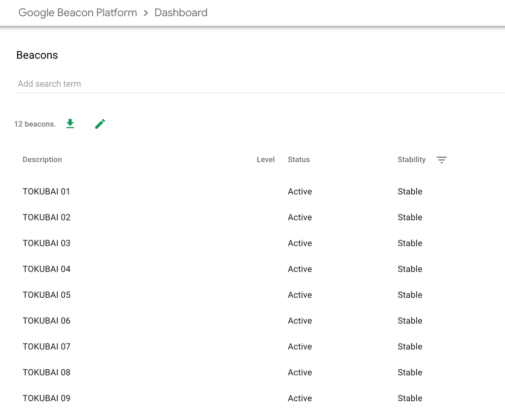Click Active status of TOKUBAI 03
Viewport: 505px width, 420px height.
(x=300, y=243)
